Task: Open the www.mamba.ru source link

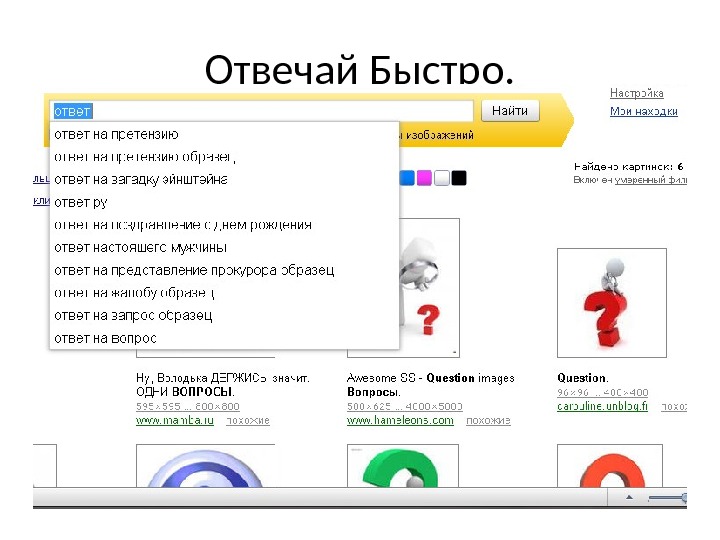Action: point(175,421)
